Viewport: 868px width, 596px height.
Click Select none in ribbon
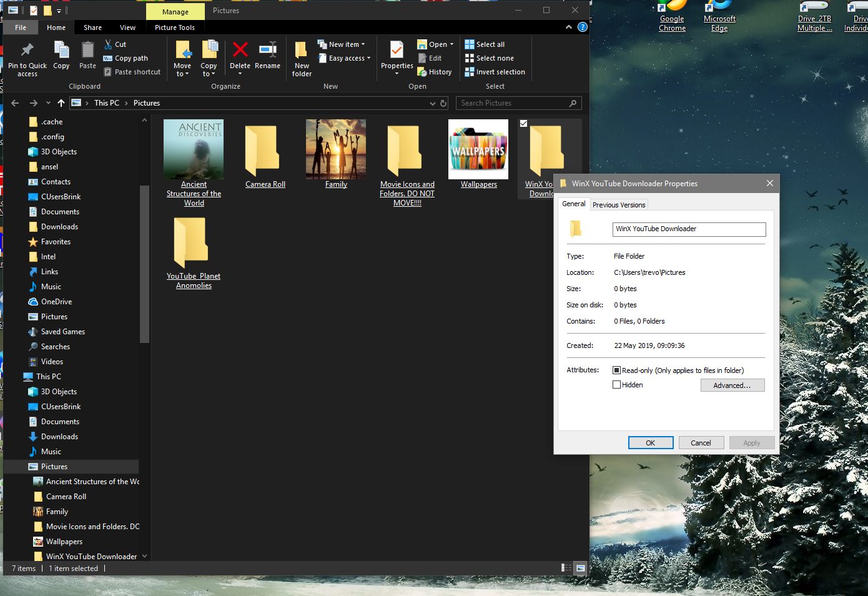click(x=489, y=58)
